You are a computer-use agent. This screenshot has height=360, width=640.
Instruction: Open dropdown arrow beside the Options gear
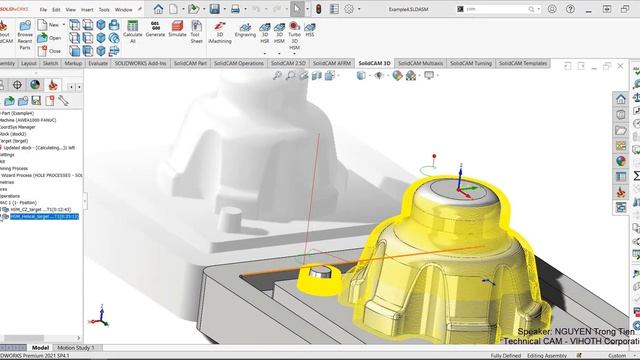click(x=358, y=9)
